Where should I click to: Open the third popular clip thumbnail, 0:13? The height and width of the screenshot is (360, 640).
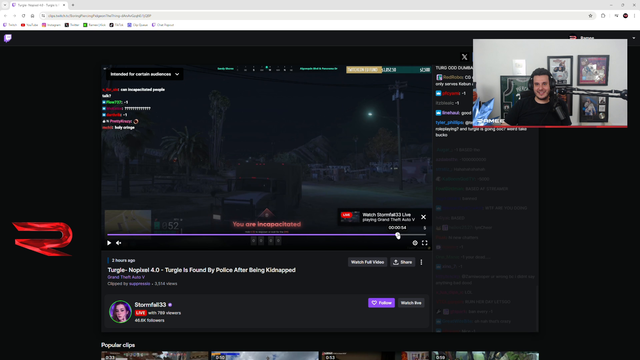tap(375, 356)
